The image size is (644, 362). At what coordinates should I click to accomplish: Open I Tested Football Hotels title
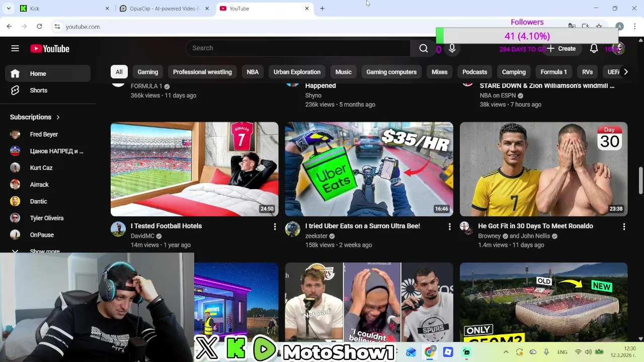pyautogui.click(x=166, y=226)
